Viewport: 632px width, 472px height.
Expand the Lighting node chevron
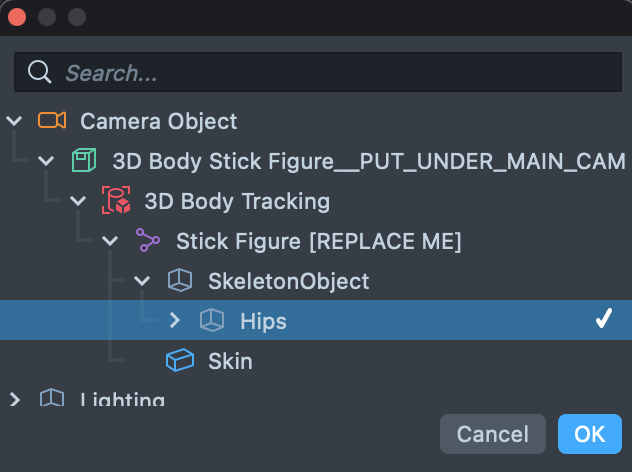coord(14,399)
